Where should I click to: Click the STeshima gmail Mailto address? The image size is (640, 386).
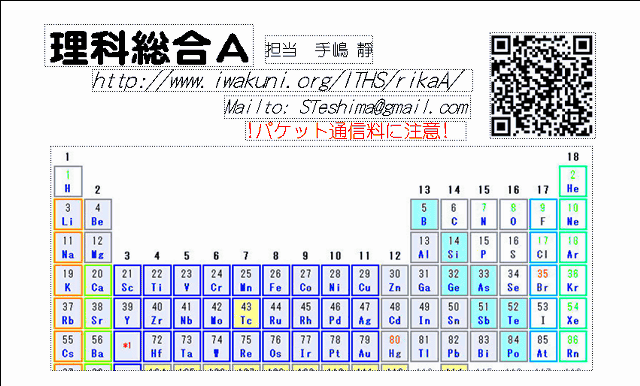point(347,107)
